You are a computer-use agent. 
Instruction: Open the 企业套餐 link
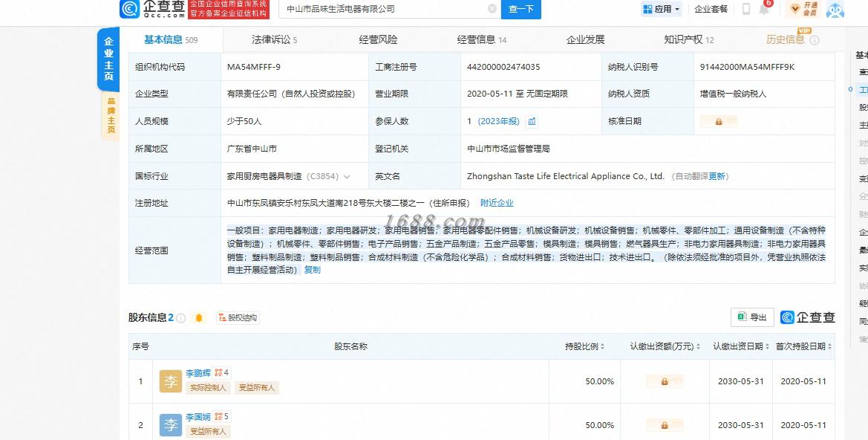[711, 9]
